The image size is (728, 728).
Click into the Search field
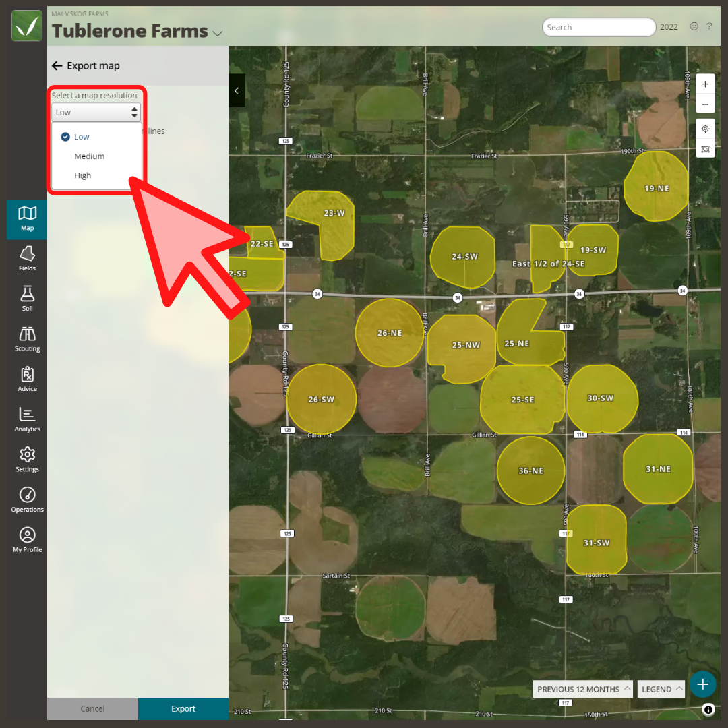pos(599,28)
